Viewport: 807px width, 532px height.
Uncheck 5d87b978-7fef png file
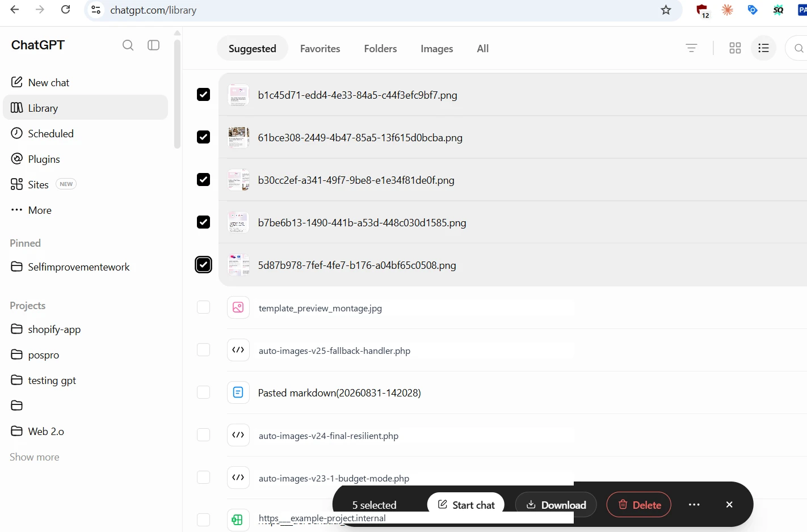click(x=203, y=265)
